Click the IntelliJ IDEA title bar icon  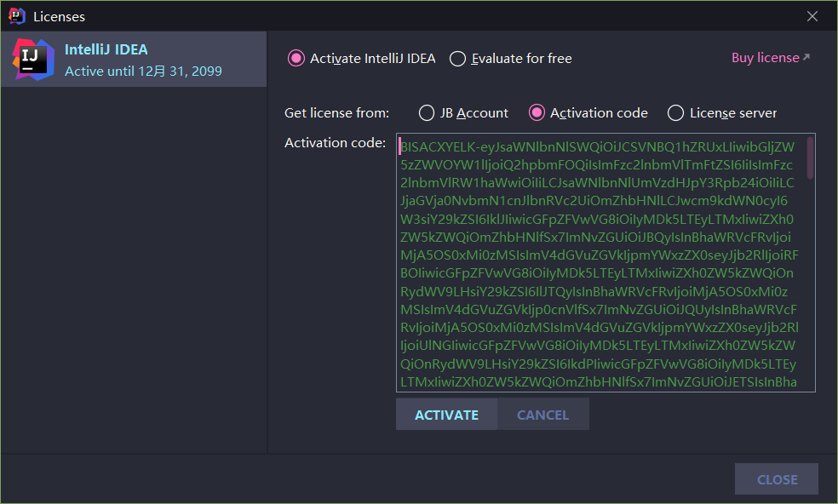16,16
